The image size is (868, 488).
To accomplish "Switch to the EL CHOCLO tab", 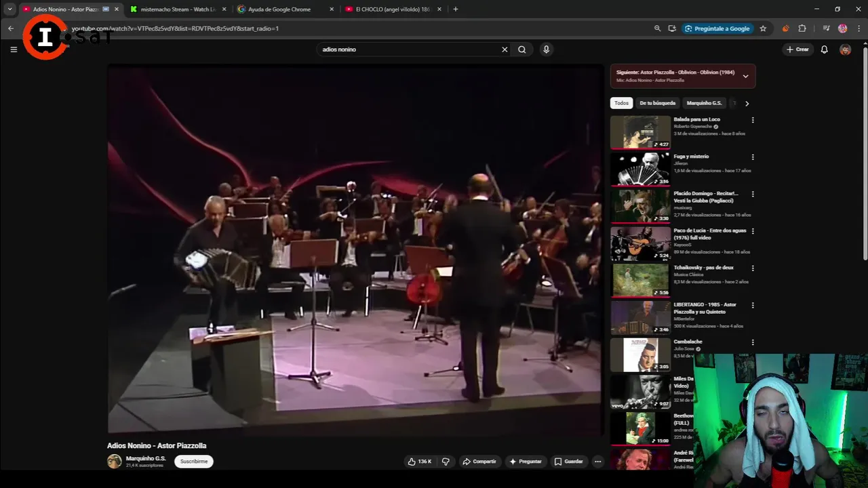I will (x=393, y=9).
